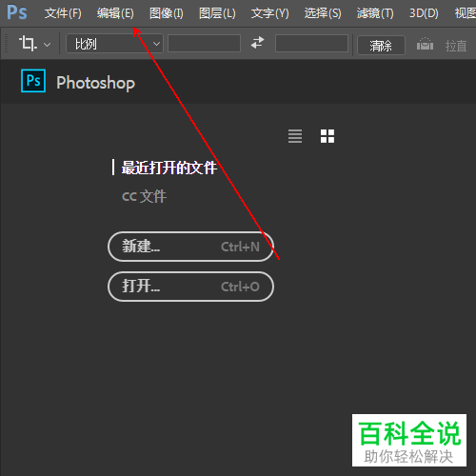The image size is (476, 476).
Task: Open the 比例 ratio dropdown
Action: pyautogui.click(x=114, y=44)
